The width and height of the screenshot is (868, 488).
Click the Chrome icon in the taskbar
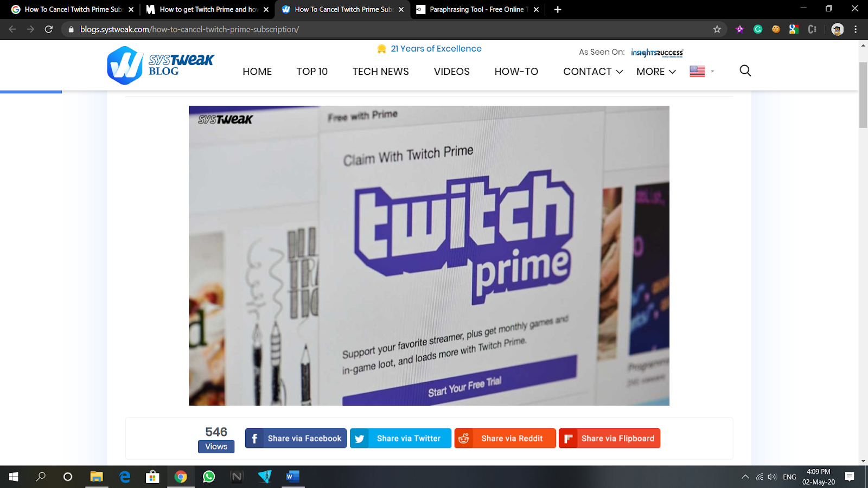181,477
